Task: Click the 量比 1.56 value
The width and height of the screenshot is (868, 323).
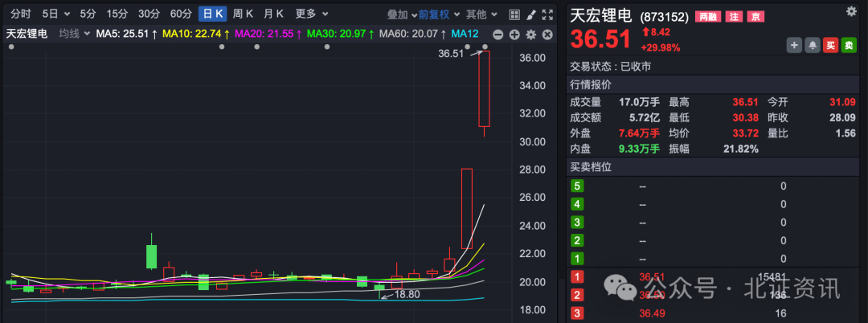Action: coord(845,133)
